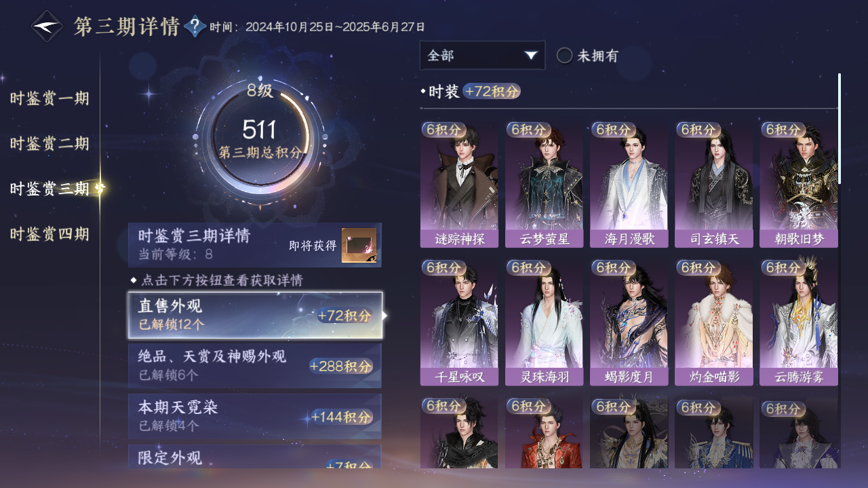Open the question mark help icon
The image size is (868, 488).
pyautogui.click(x=195, y=26)
